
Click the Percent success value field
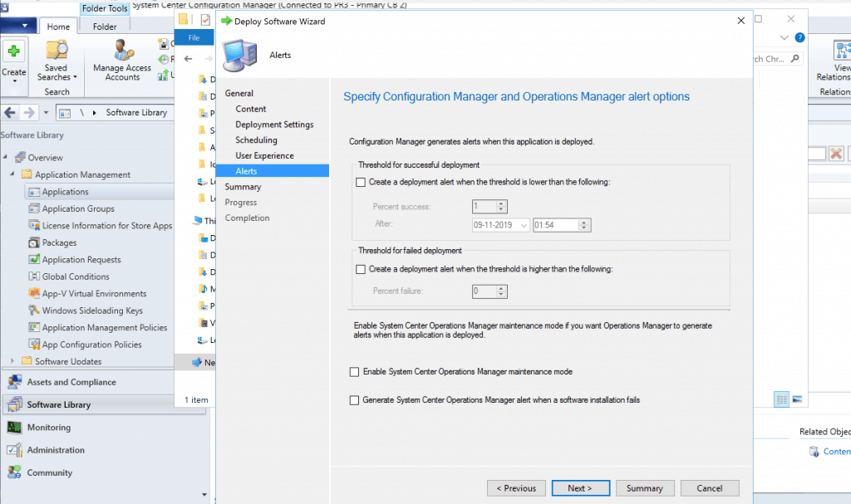click(x=485, y=206)
